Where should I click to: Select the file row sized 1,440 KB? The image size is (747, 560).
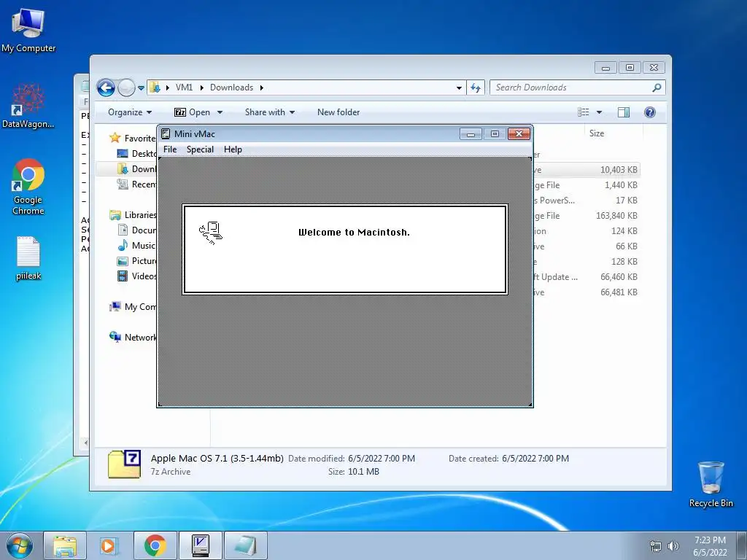point(586,184)
